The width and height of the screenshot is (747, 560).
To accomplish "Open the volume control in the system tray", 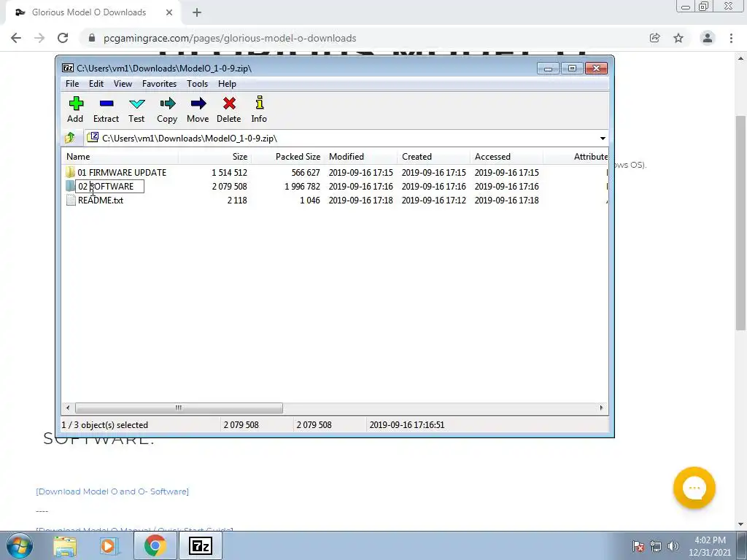I will coord(673,546).
